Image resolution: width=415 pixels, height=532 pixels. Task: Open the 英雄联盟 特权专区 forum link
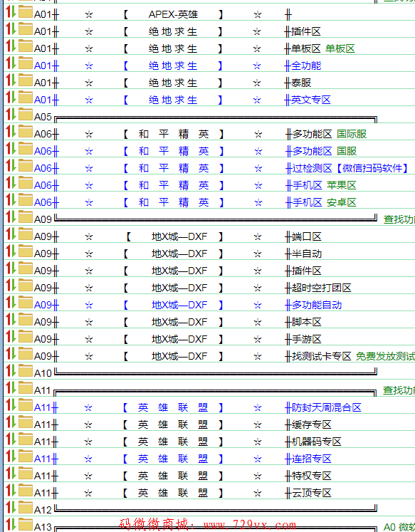pos(183,476)
